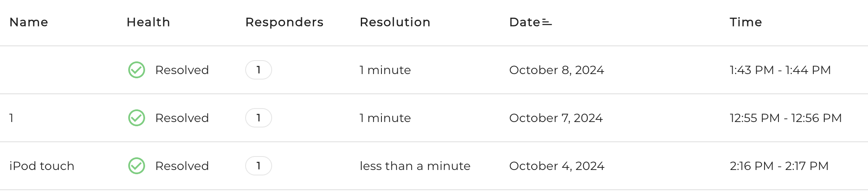The width and height of the screenshot is (868, 191).
Task: Select the 12:55 PM - 12:56 PM time cell
Action: 786,118
